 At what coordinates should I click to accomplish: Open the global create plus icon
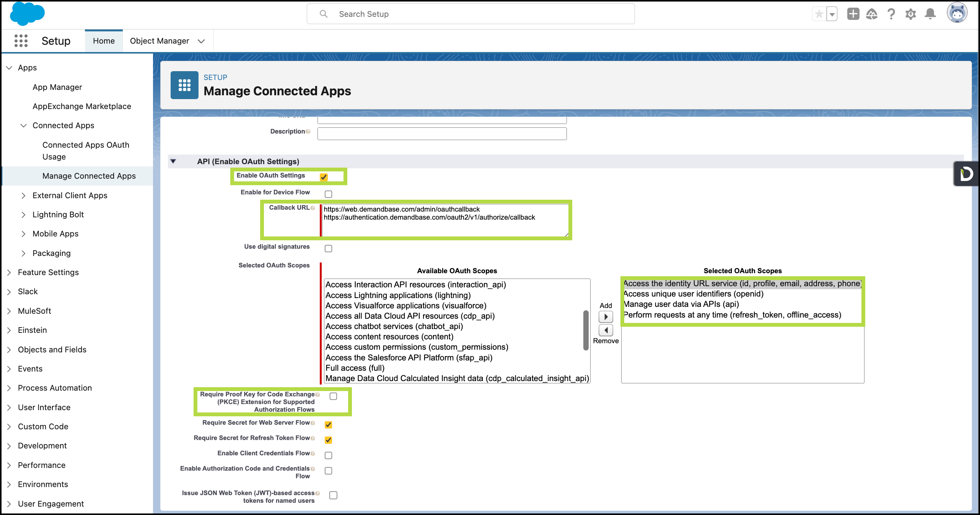point(853,14)
